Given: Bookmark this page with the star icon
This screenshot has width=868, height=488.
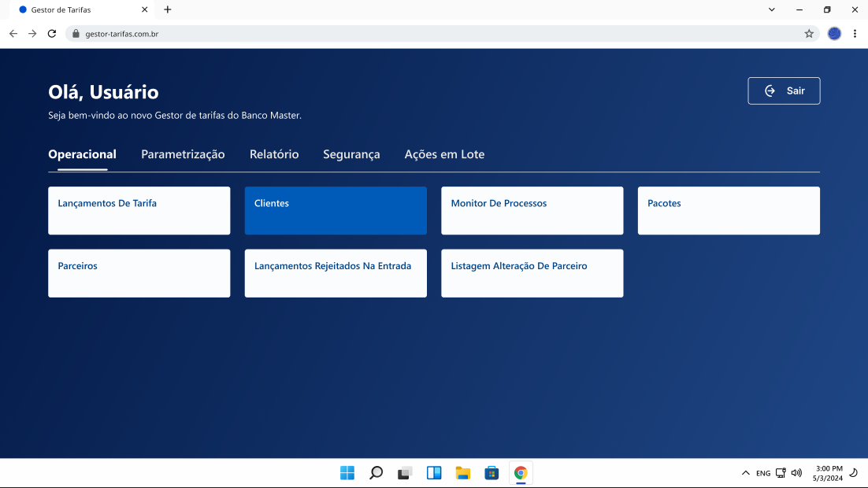Looking at the screenshot, I should click(809, 34).
